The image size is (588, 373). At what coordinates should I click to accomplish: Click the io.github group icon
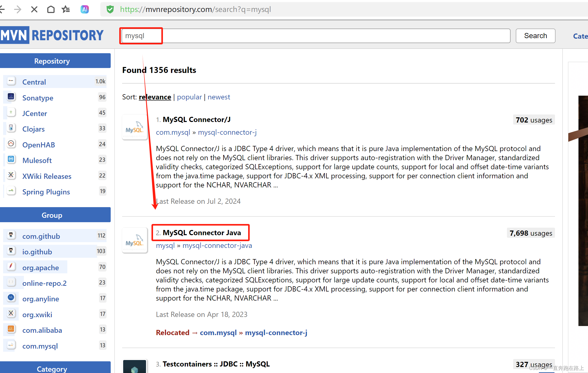tap(11, 251)
